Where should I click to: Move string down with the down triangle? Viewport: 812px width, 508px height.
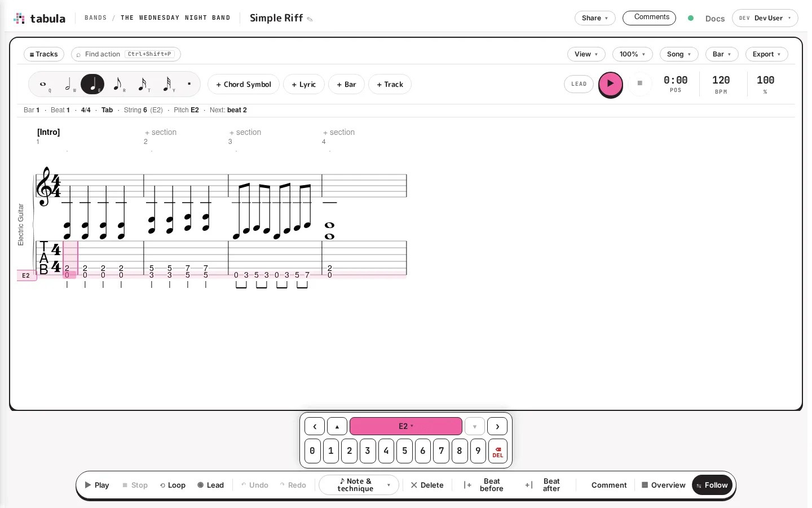[475, 426]
